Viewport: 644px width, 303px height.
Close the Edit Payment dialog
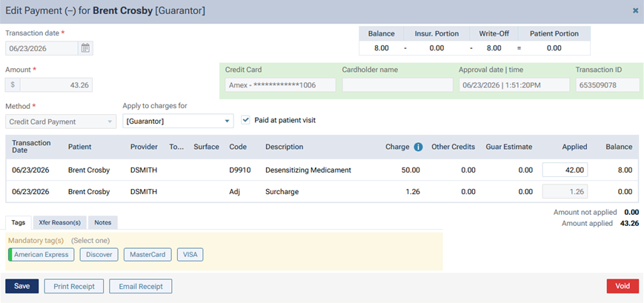635,11
